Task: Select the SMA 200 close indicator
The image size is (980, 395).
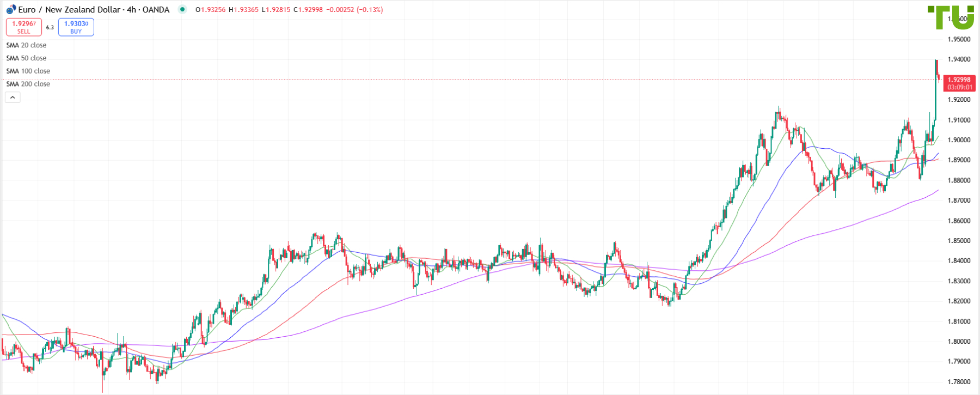Action: click(28, 84)
